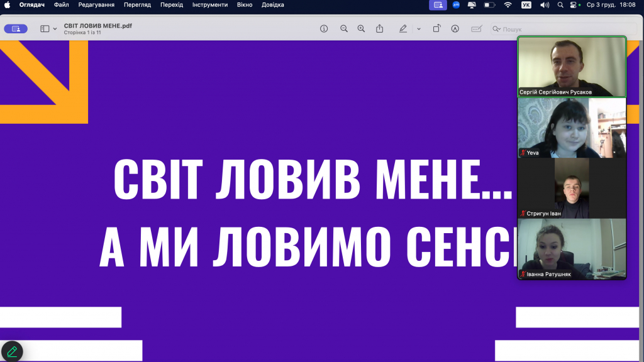The height and width of the screenshot is (362, 644).
Task: Select the Highlight pen tool
Action: pyautogui.click(x=403, y=29)
